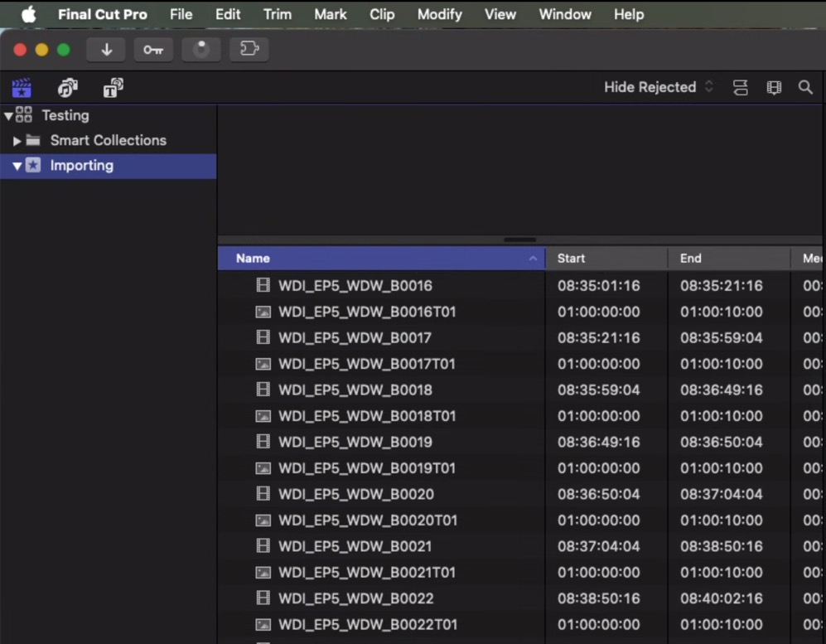Select clip WDI_EP5_WDW_B0022
The width and height of the screenshot is (826, 644).
(x=355, y=598)
